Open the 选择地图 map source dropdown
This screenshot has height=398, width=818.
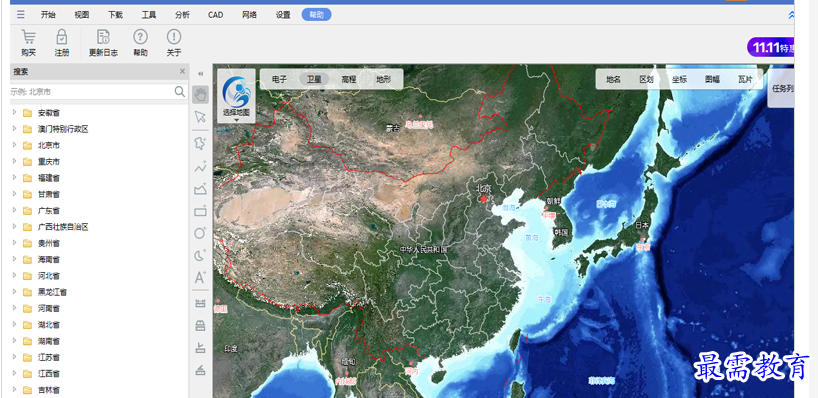[x=236, y=95]
